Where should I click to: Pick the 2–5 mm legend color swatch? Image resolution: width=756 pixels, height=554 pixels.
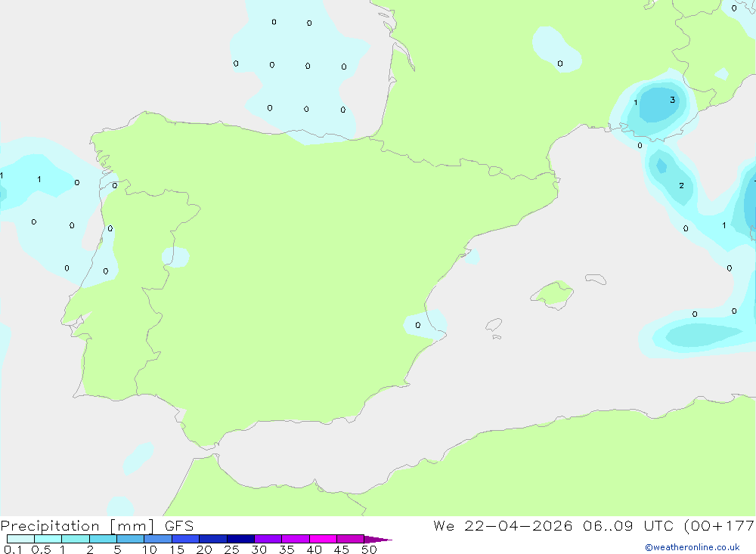[103, 539]
